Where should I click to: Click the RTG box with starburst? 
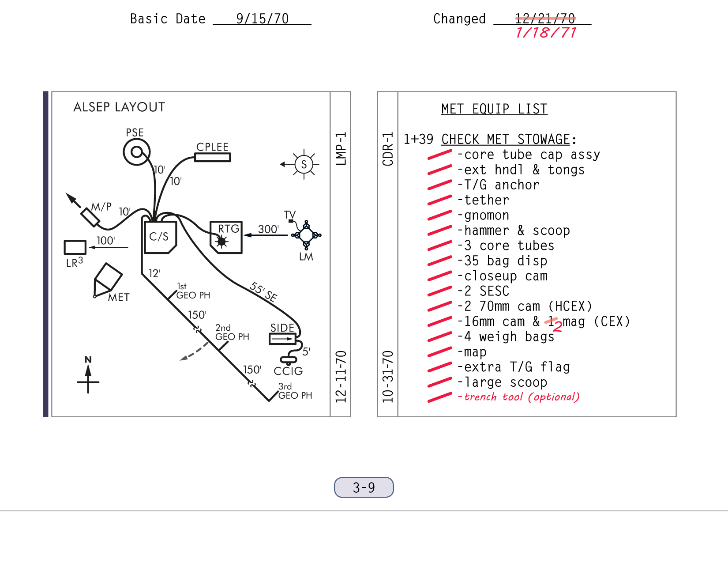pyautogui.click(x=226, y=238)
